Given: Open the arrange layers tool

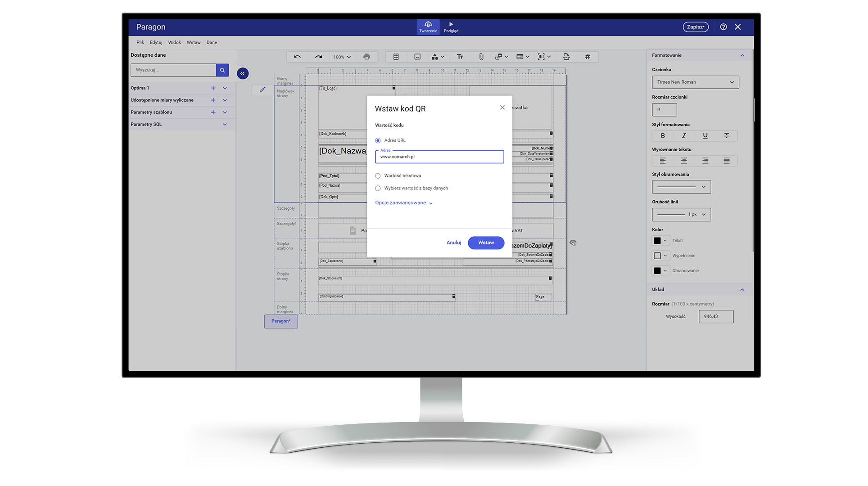Looking at the screenshot, I should pyautogui.click(x=501, y=57).
